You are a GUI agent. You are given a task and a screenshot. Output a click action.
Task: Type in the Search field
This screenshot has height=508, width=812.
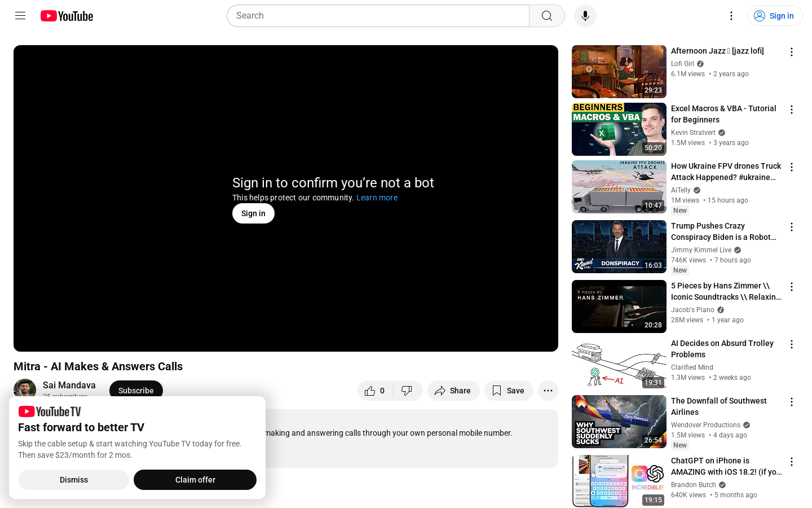(378, 16)
